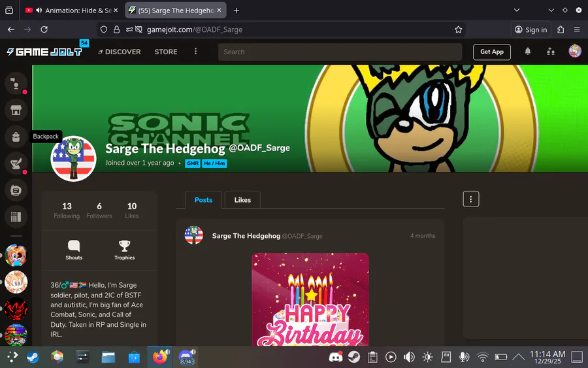Open the Discover store bag in taskbar
Image resolution: width=588 pixels, height=368 pixels.
(134, 357)
